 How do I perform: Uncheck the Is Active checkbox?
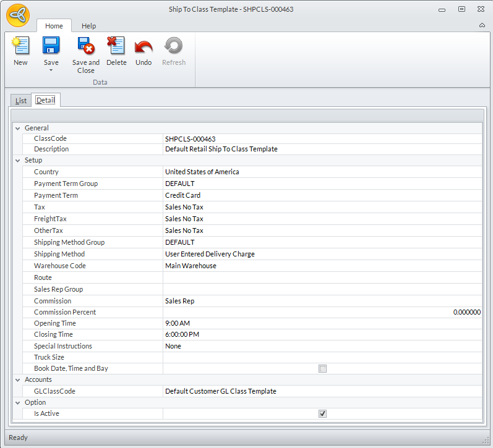[x=322, y=414]
